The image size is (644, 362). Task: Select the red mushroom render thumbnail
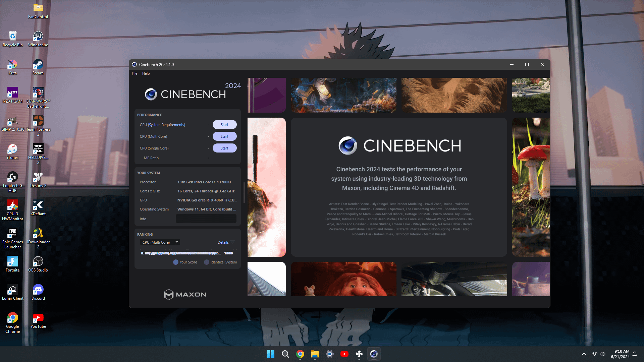531,187
